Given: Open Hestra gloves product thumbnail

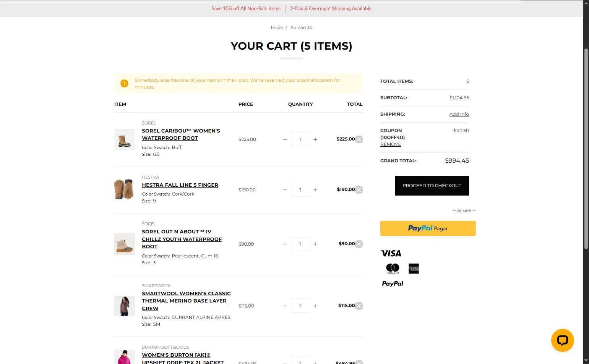Looking at the screenshot, I should click(125, 189).
